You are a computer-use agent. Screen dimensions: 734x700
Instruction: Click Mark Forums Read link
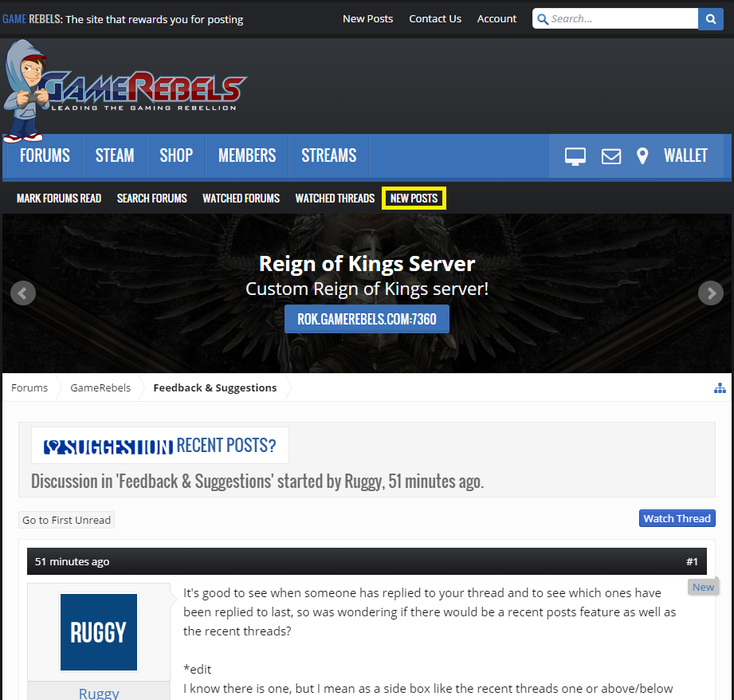pyautogui.click(x=59, y=199)
